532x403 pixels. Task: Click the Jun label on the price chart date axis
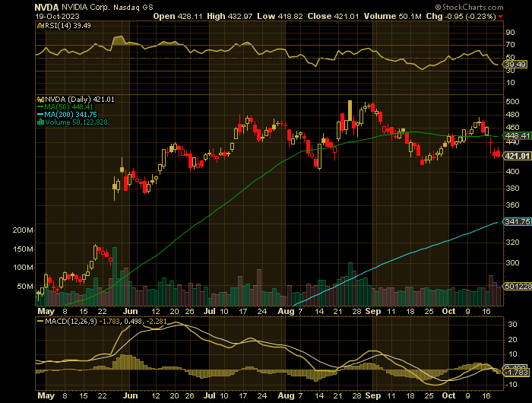[x=130, y=311]
